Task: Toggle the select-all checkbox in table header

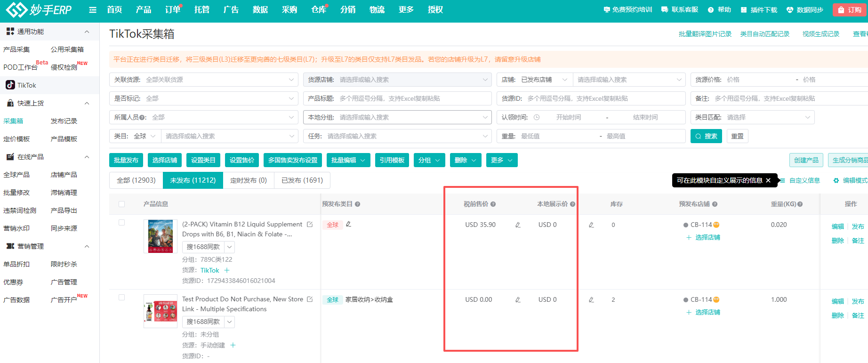Action: (x=122, y=204)
